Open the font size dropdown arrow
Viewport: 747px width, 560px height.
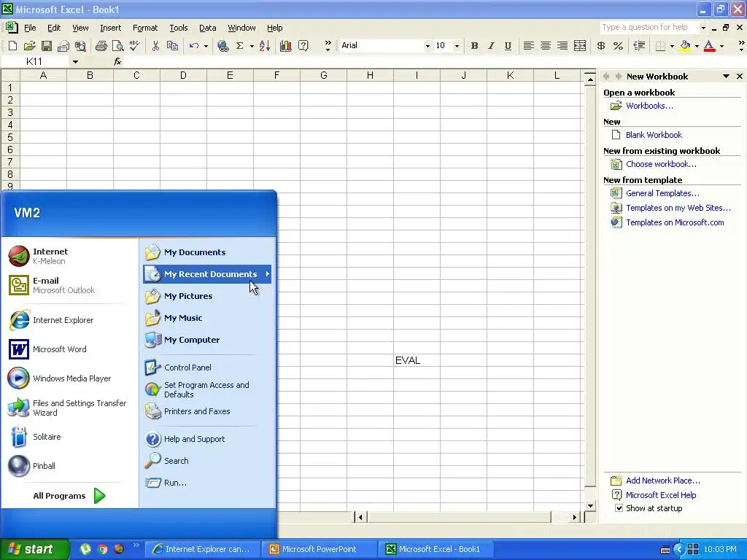pos(457,46)
